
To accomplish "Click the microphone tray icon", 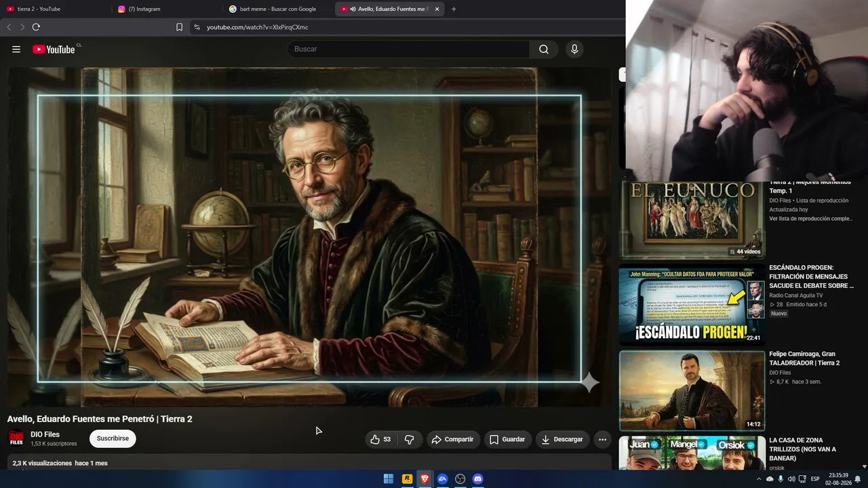I will click(x=781, y=479).
